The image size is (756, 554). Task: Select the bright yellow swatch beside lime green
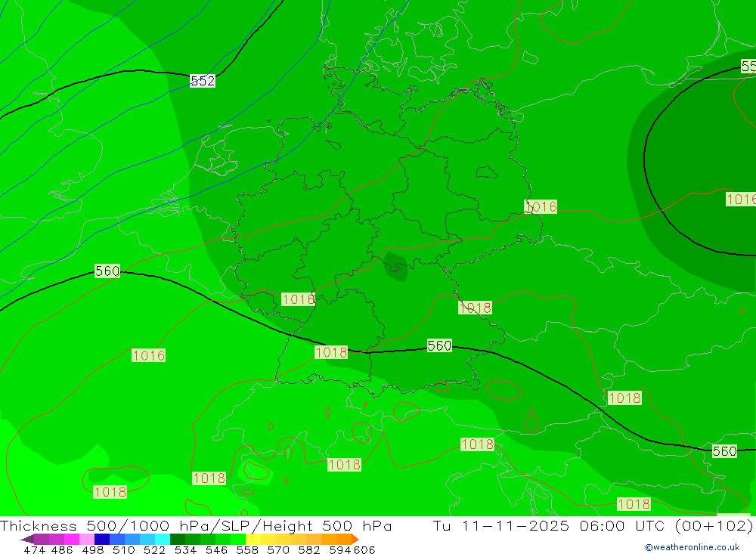(x=253, y=539)
